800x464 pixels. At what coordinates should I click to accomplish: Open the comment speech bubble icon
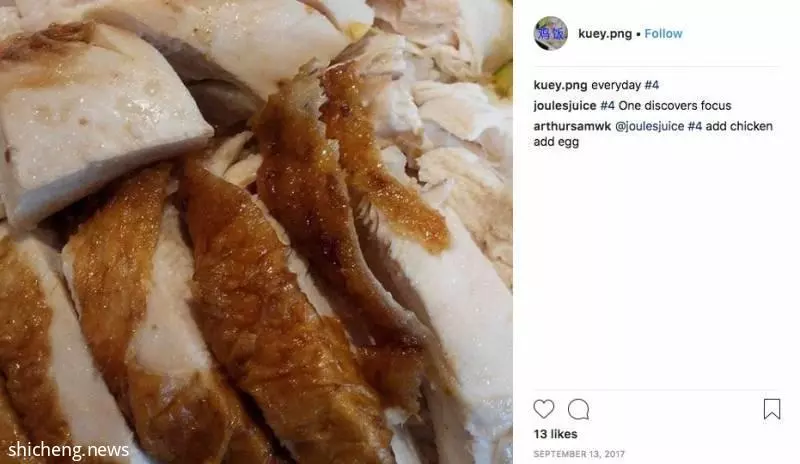[579, 409]
